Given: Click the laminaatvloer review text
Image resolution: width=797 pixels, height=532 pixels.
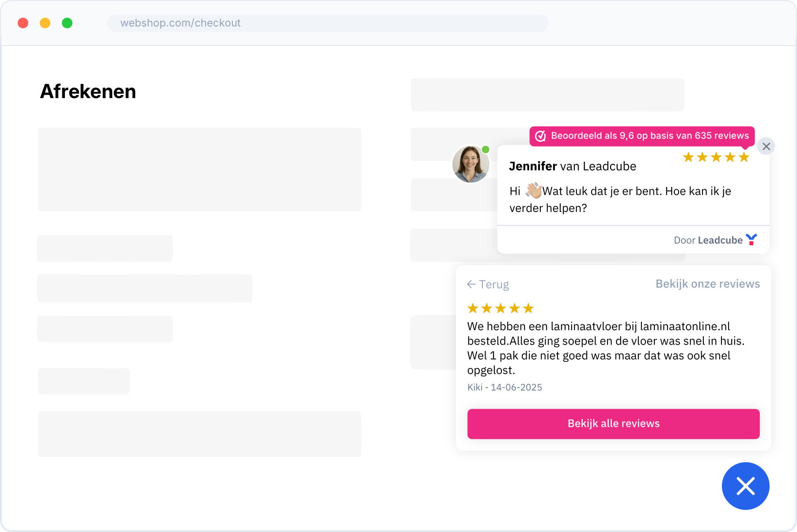Looking at the screenshot, I should point(605,348).
